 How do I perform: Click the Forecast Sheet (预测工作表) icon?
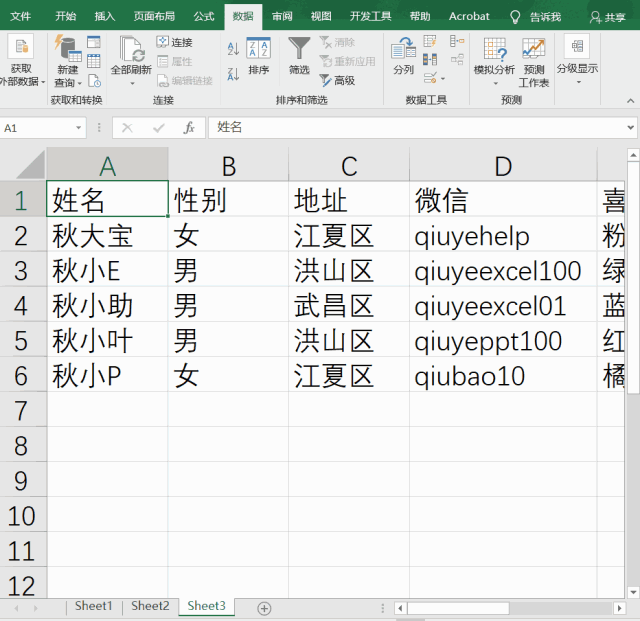point(534,50)
